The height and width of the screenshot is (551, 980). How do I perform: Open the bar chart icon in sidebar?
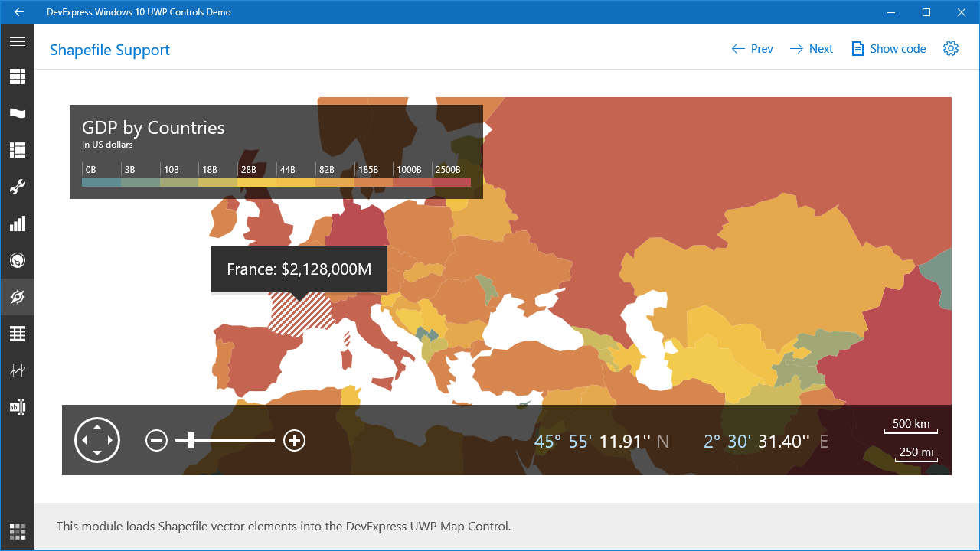pos(17,223)
